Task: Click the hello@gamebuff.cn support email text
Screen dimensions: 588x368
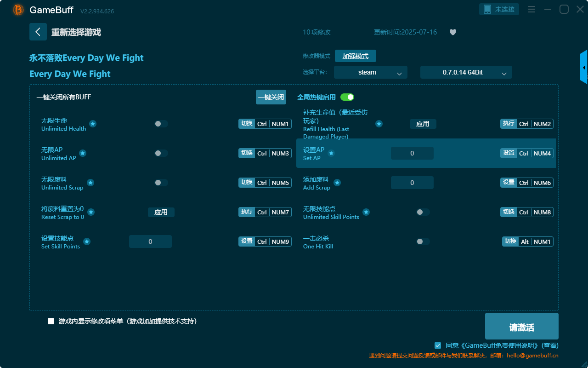Action: click(532, 356)
